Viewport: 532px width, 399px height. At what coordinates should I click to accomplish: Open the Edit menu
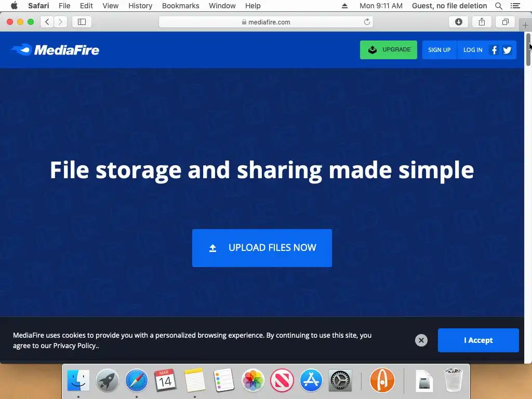pyautogui.click(x=86, y=6)
